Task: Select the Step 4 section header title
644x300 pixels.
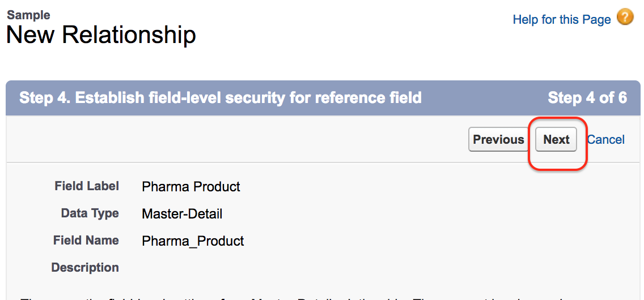Action: click(x=221, y=98)
